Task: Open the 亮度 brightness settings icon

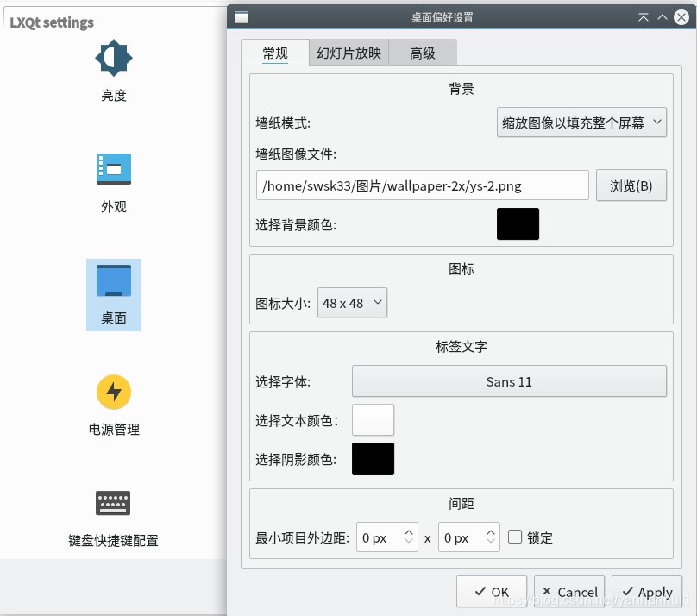Action: pyautogui.click(x=113, y=71)
